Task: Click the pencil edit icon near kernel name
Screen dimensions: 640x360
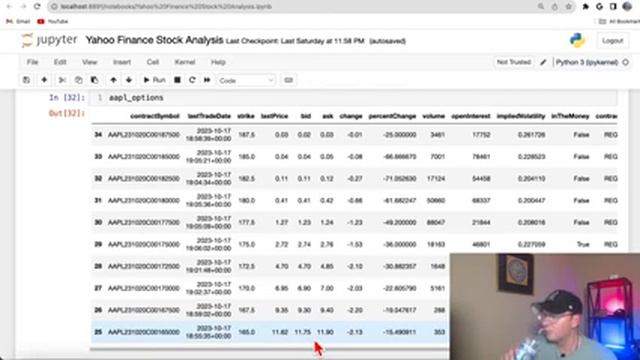Action: coord(543,62)
